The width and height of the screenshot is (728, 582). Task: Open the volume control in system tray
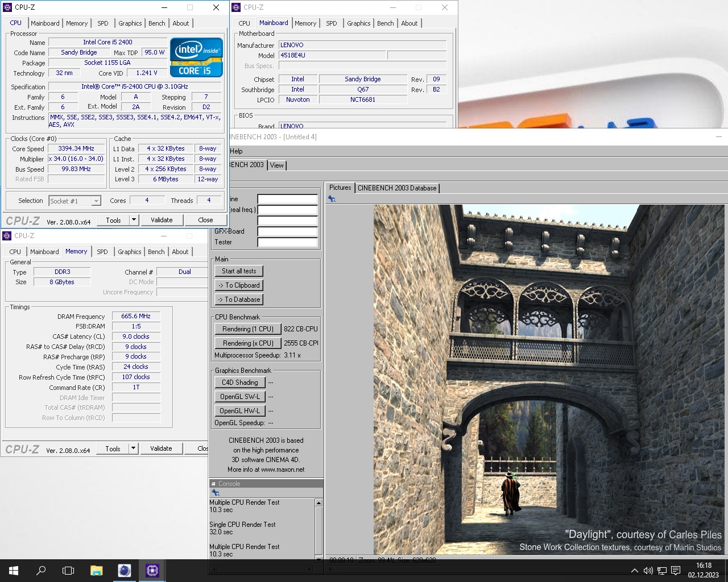tap(648, 571)
